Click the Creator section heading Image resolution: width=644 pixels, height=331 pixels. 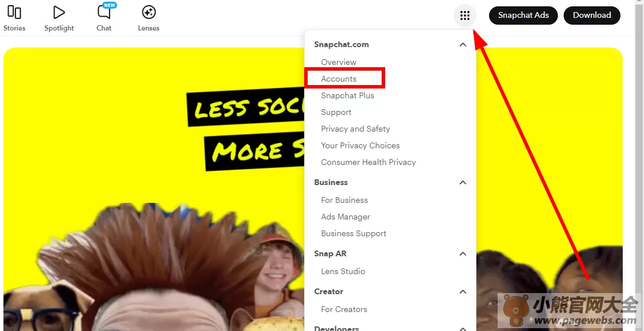pyautogui.click(x=328, y=291)
